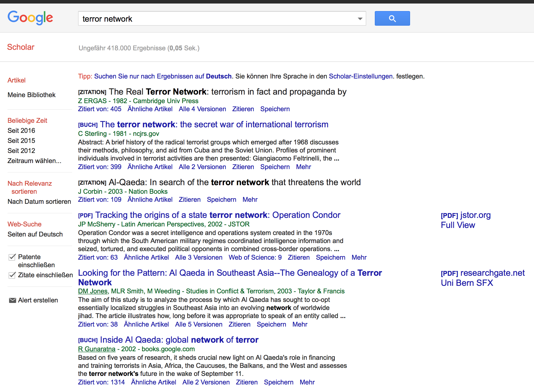Filter results Seit 2015

point(21,141)
